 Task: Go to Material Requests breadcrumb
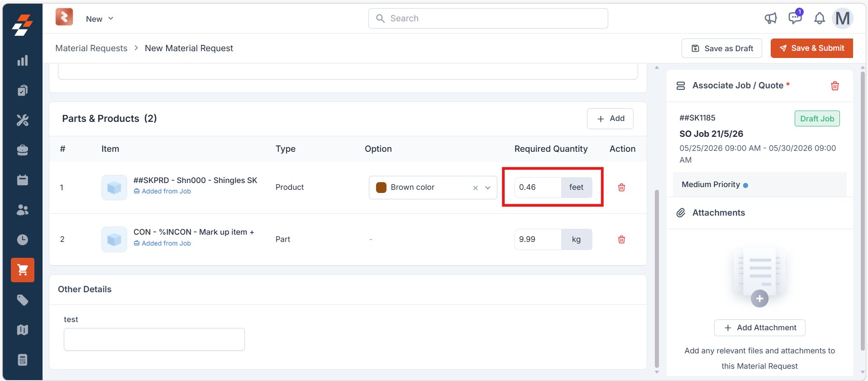(91, 48)
